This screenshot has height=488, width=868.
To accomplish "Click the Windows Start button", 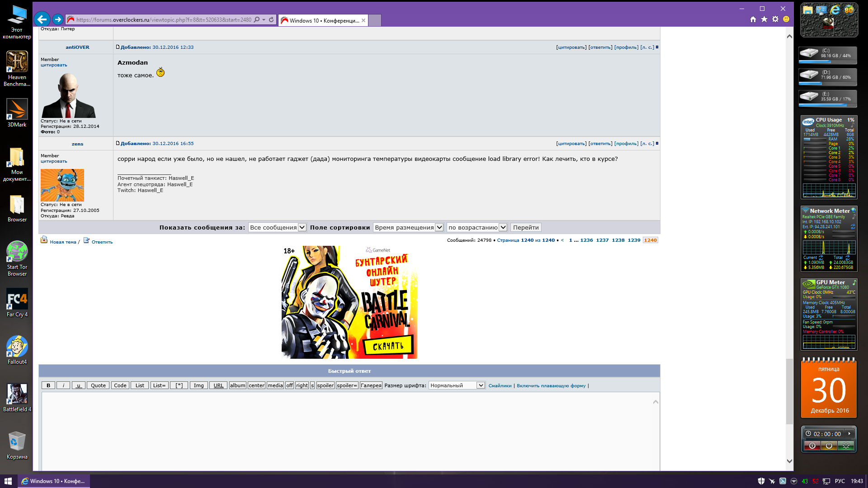I will [x=8, y=481].
